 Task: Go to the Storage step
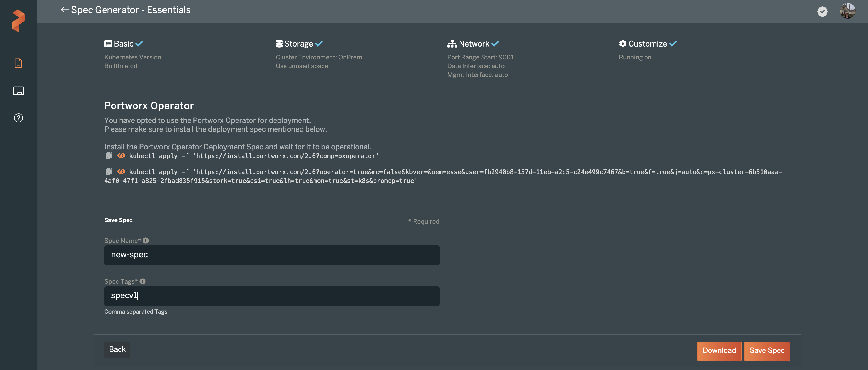tap(299, 44)
